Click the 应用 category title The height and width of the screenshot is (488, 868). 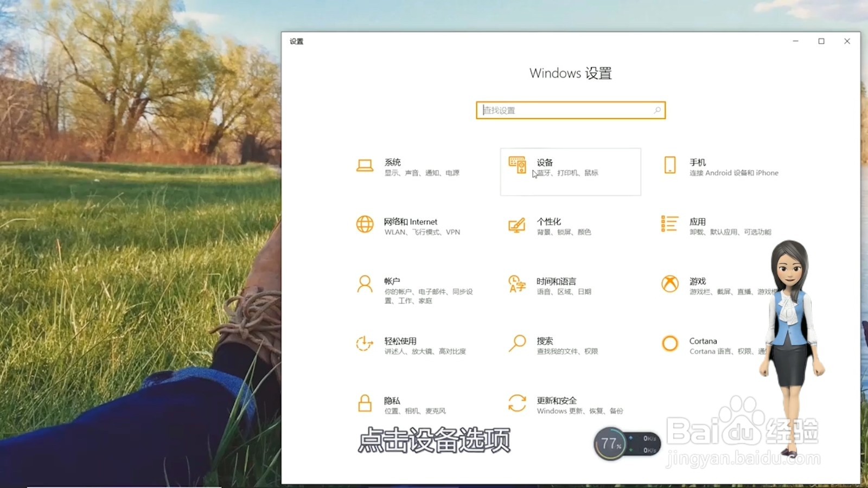click(698, 222)
